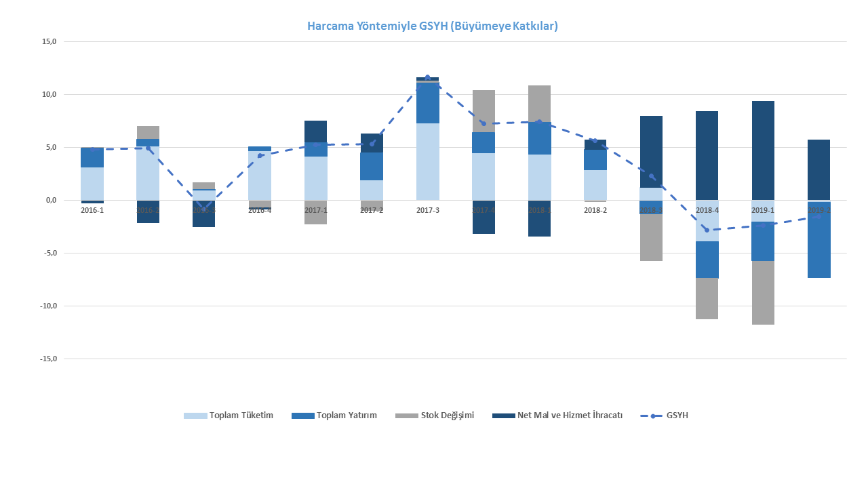Click the 2016-1 category axis label
This screenshot has height=488, width=868.
92,210
